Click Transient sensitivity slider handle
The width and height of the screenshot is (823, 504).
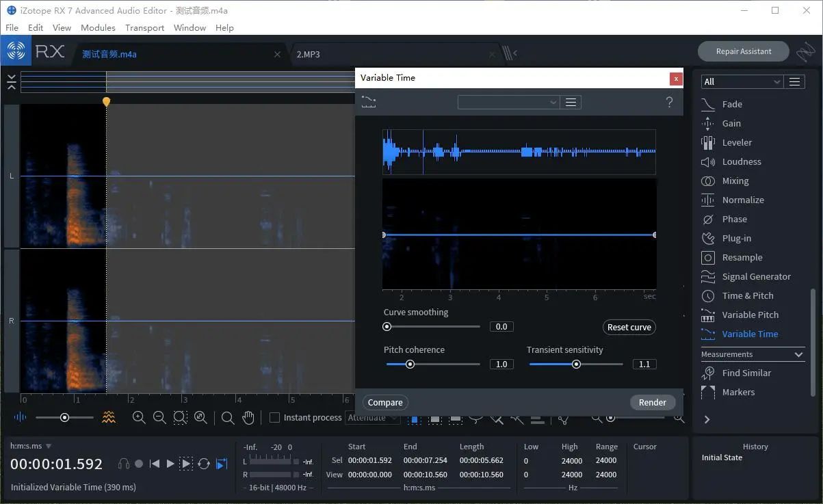576,364
